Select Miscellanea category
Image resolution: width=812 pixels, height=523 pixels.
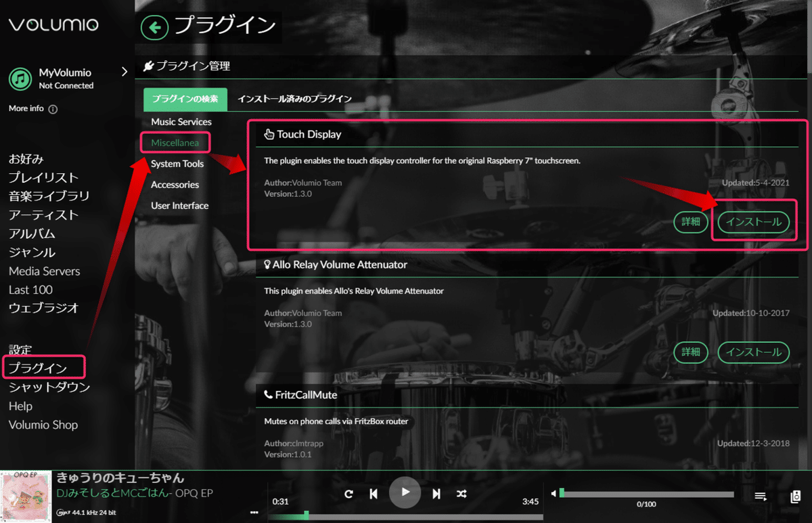point(175,143)
